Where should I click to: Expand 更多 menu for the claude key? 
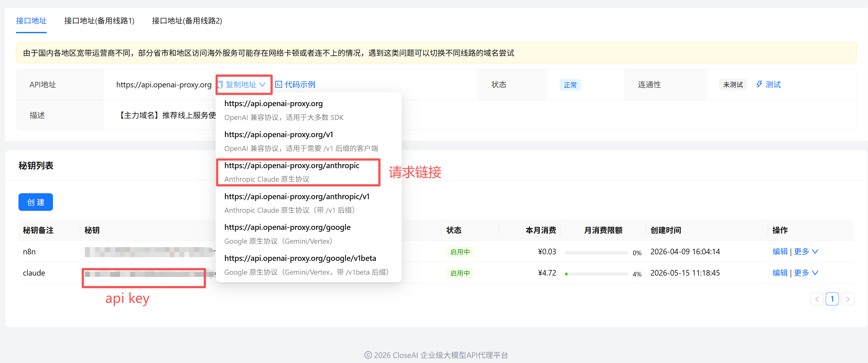click(x=806, y=273)
